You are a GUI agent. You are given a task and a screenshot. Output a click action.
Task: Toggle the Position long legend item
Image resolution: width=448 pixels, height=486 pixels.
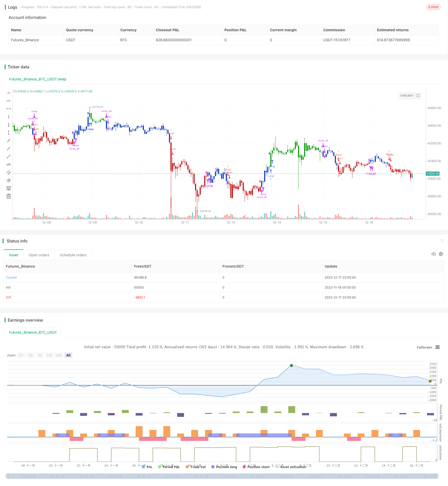224,467
